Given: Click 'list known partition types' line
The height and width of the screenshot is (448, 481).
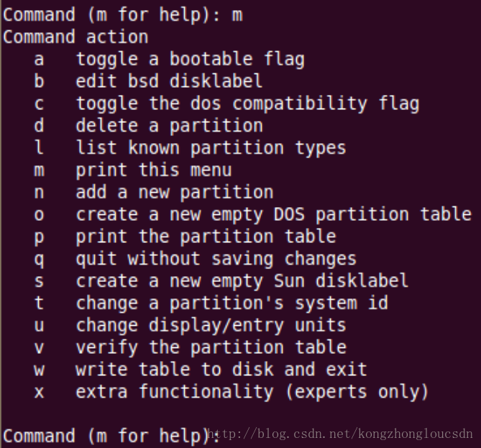Looking at the screenshot, I should coord(190,148).
